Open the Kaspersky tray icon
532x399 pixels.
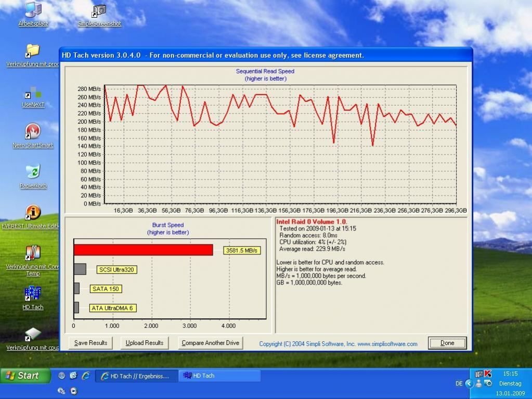[x=488, y=374]
